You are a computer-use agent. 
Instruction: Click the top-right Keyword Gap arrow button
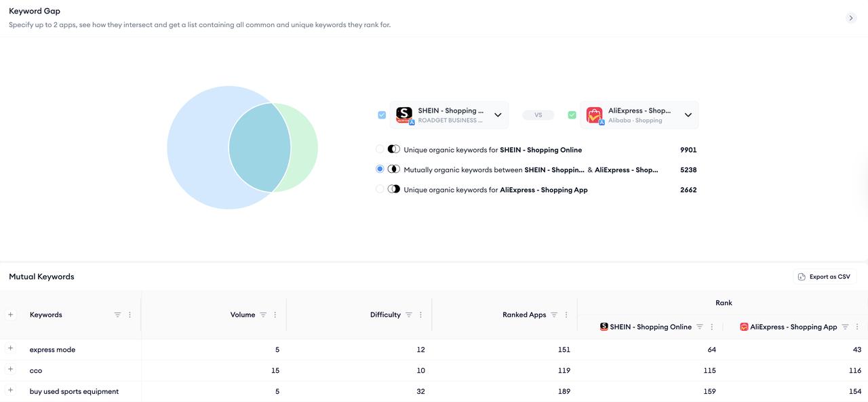tap(851, 18)
